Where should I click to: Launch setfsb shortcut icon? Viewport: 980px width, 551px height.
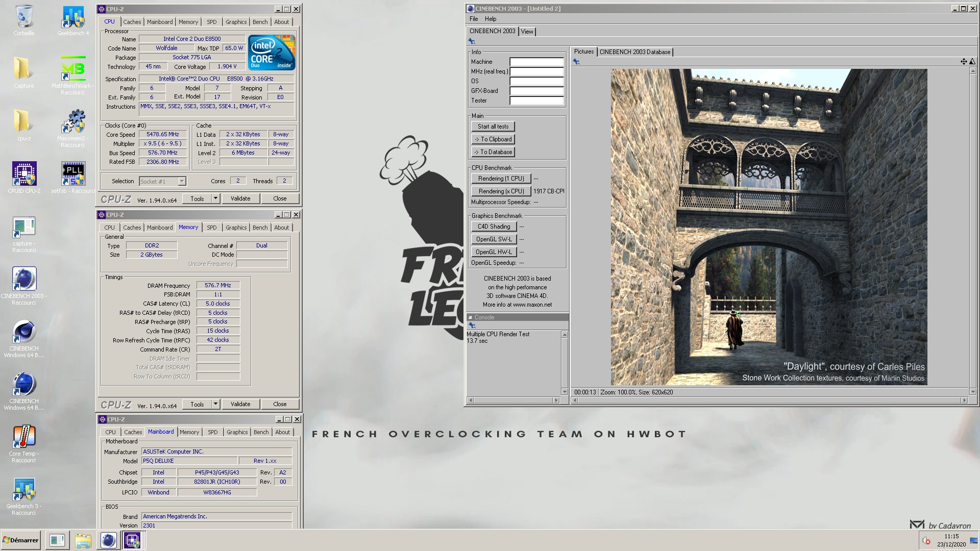(x=73, y=178)
